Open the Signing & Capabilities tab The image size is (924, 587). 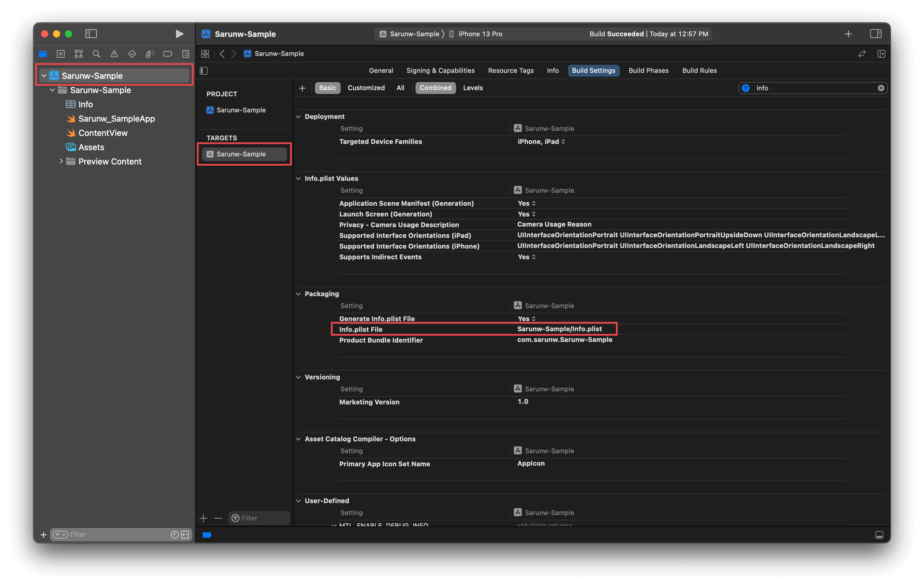[440, 70]
